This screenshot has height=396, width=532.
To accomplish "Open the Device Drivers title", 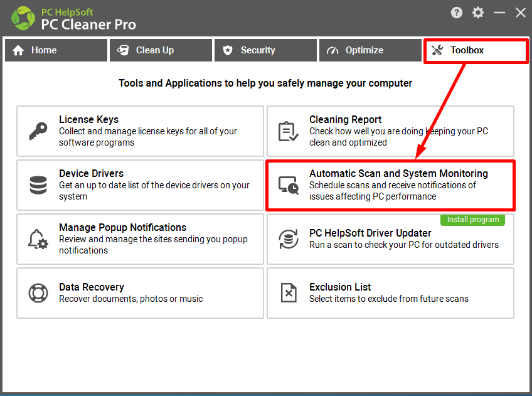I will point(91,173).
